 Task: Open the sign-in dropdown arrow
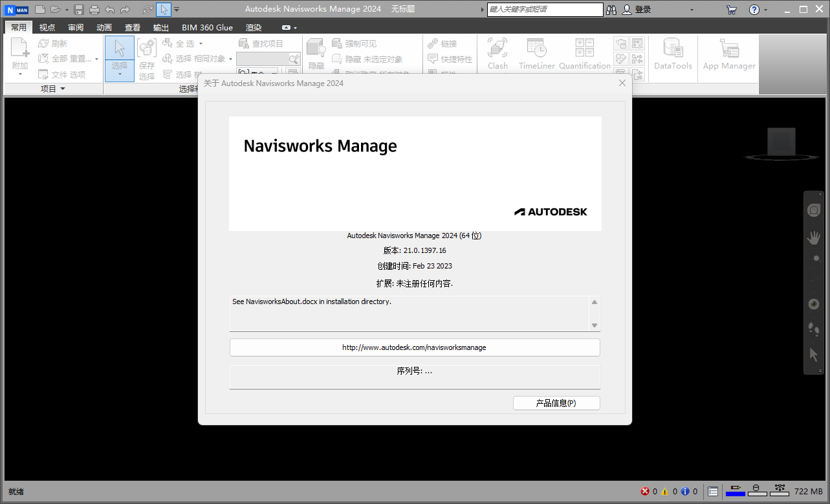[692, 10]
